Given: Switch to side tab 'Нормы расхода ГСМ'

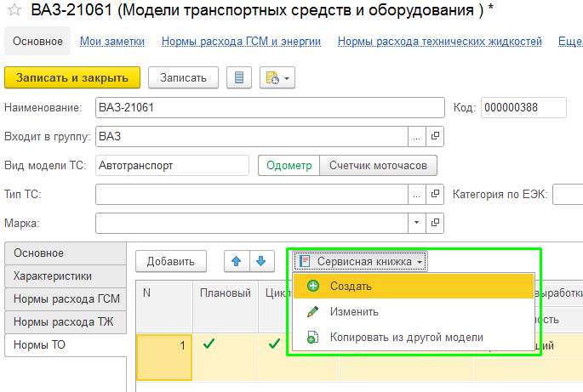Looking at the screenshot, I should [66, 299].
